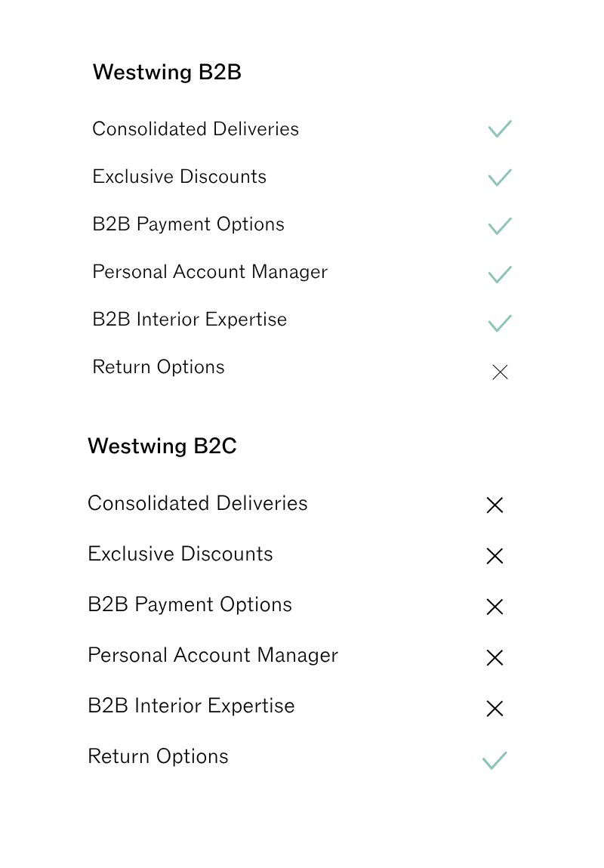Viewport: 604px width, 868px height.
Task: Click Return Options label under Westwing B2B
Action: (x=159, y=367)
